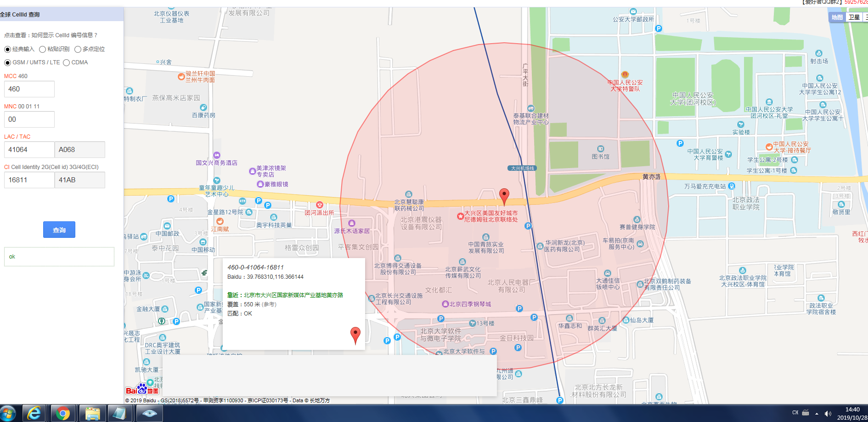
Task: Click the system tray volume icon
Action: [x=828, y=414]
